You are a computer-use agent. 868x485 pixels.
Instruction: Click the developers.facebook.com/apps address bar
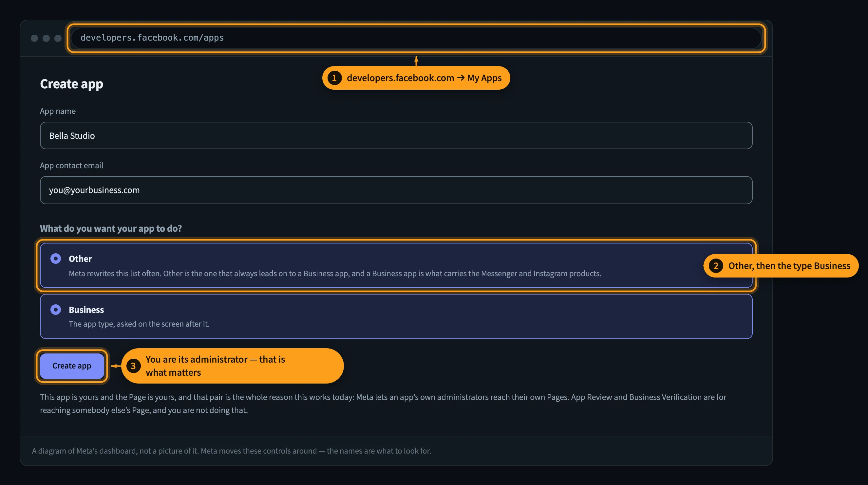pyautogui.click(x=416, y=38)
